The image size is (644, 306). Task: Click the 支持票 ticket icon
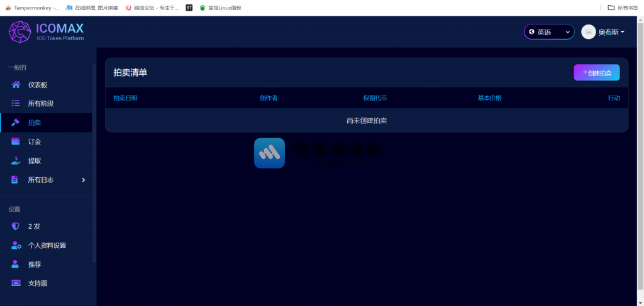tap(16, 283)
